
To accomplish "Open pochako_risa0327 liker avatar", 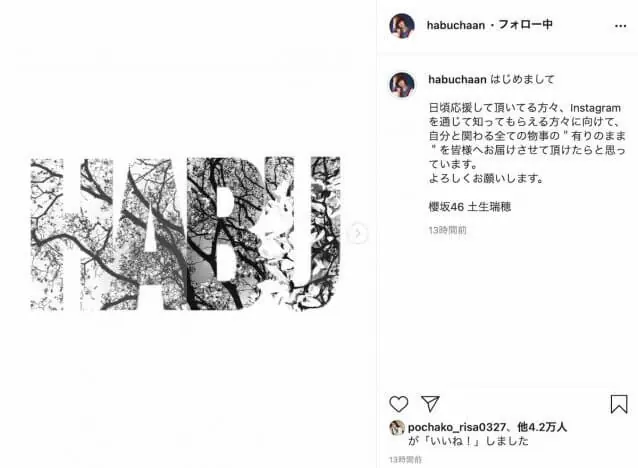I will (397, 428).
